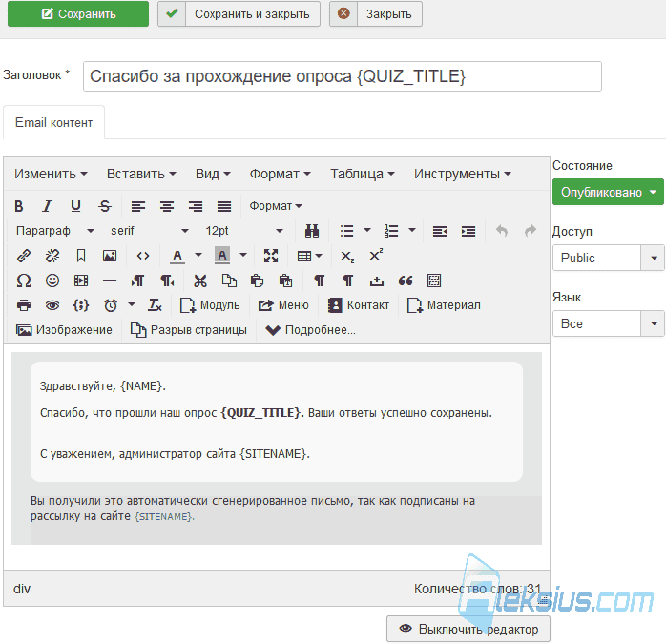
Task: Redo the last action
Action: [531, 231]
